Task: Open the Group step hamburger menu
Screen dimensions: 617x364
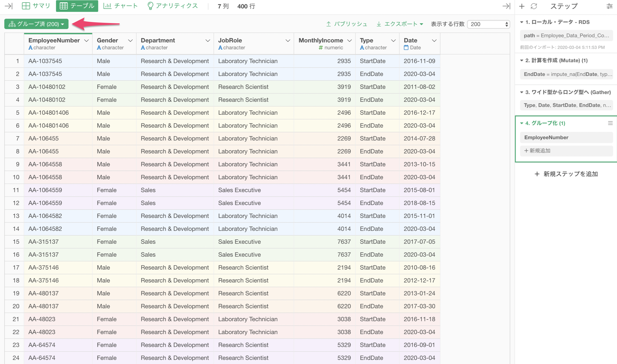Action: click(x=610, y=123)
